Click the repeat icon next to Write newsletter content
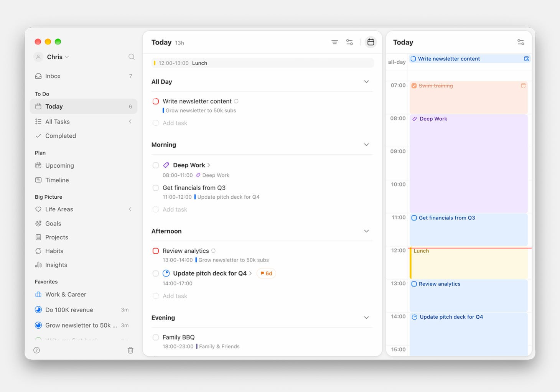This screenshot has width=560, height=392. 236,101
